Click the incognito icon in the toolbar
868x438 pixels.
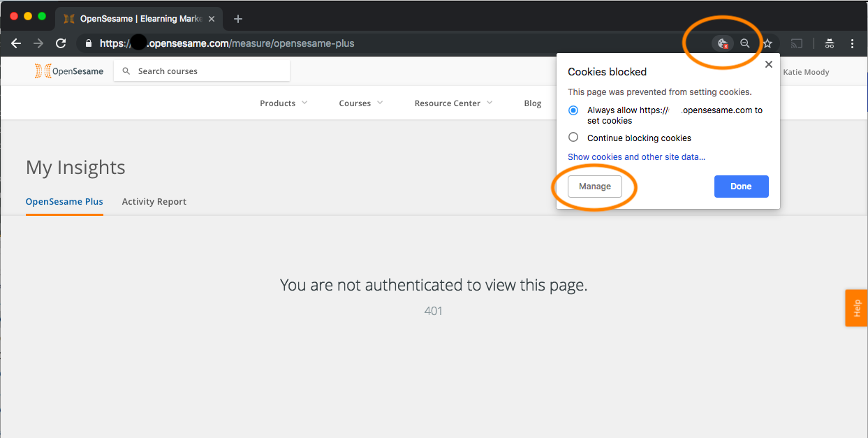pyautogui.click(x=830, y=43)
